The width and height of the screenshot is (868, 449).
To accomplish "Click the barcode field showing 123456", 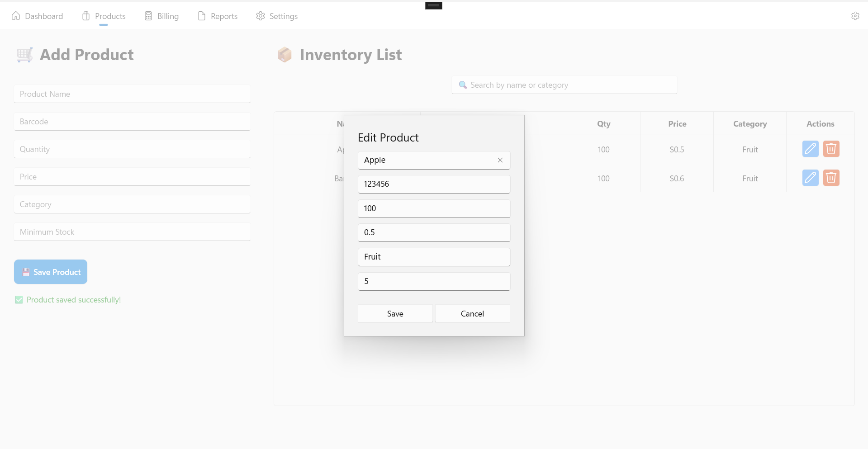I will (434, 184).
